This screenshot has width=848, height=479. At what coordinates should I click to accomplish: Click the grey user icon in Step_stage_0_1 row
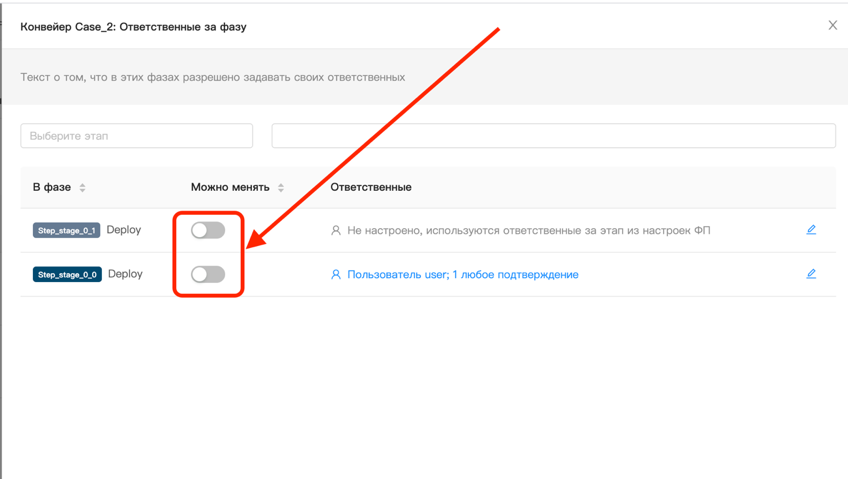(336, 230)
